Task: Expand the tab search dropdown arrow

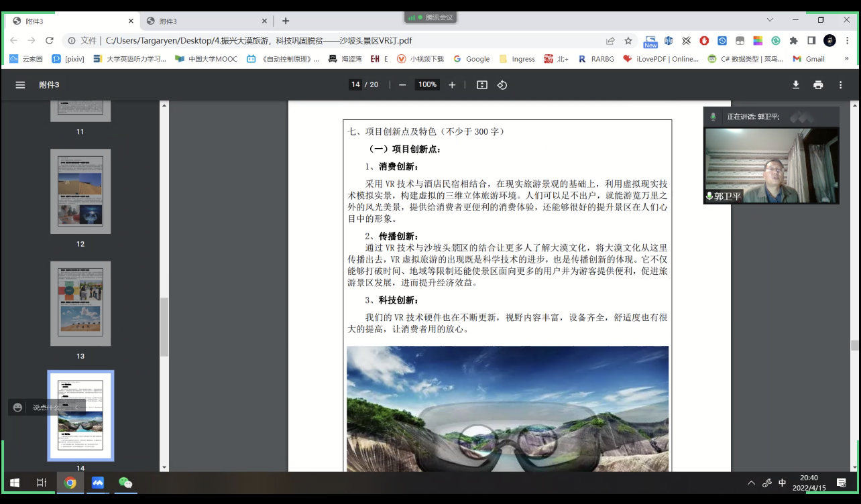Action: pyautogui.click(x=770, y=20)
